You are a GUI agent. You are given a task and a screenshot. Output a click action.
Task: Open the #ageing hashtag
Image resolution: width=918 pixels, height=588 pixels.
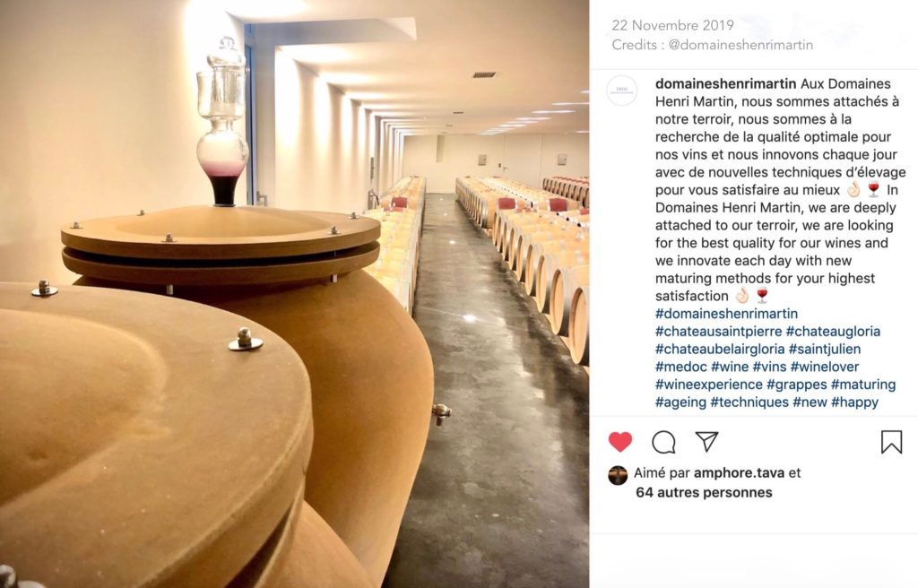pyautogui.click(x=681, y=402)
